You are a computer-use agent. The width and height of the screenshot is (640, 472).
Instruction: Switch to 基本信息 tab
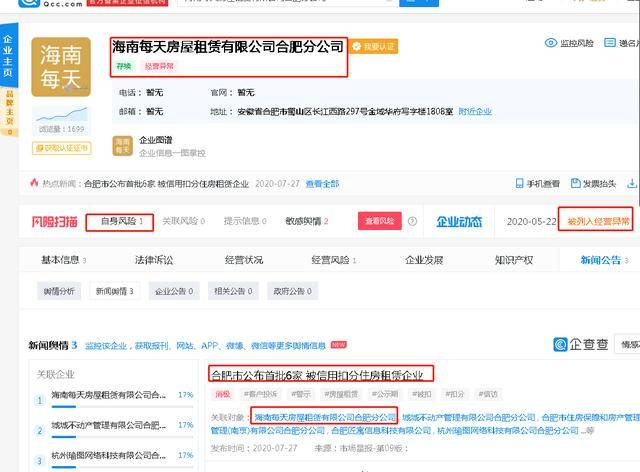click(x=64, y=260)
